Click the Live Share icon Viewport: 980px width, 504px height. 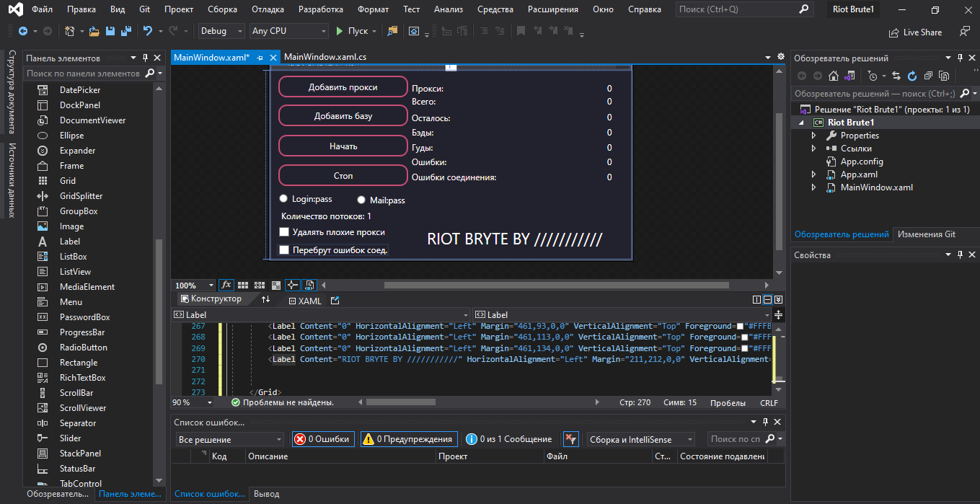click(x=894, y=32)
